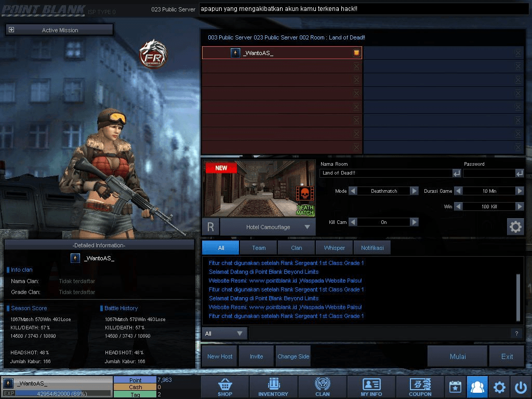The height and width of the screenshot is (399, 532).
Task: Start the match with Mulai
Action: point(457,356)
